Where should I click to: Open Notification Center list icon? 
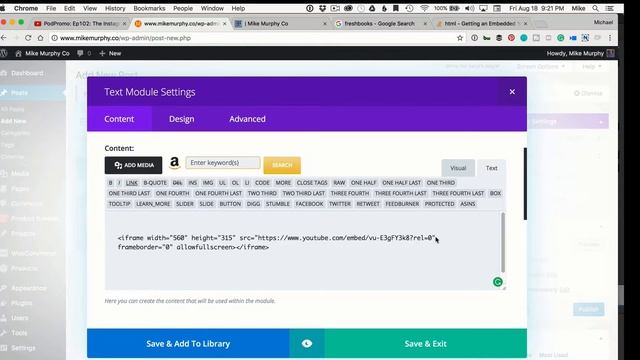tap(610, 8)
